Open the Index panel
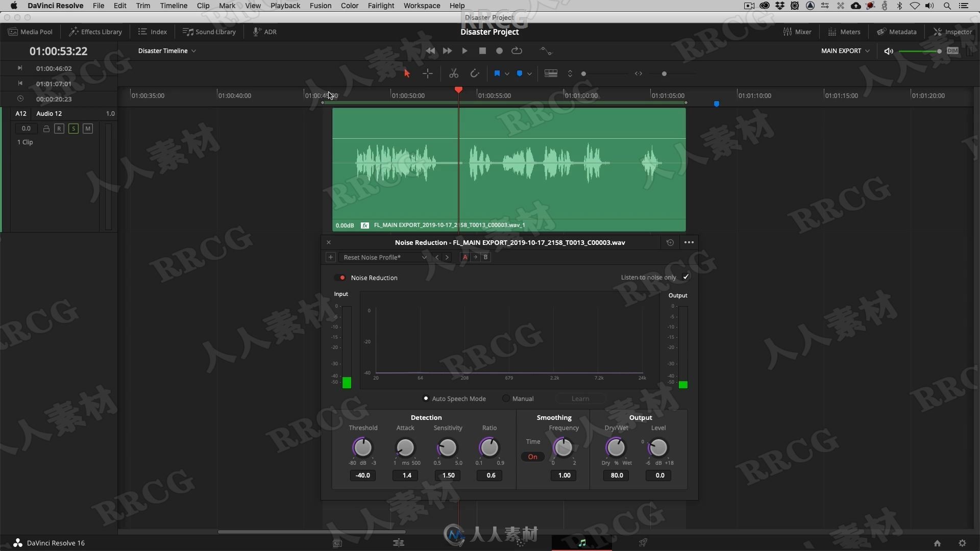Screen dimensions: 980x551 [x=153, y=32]
